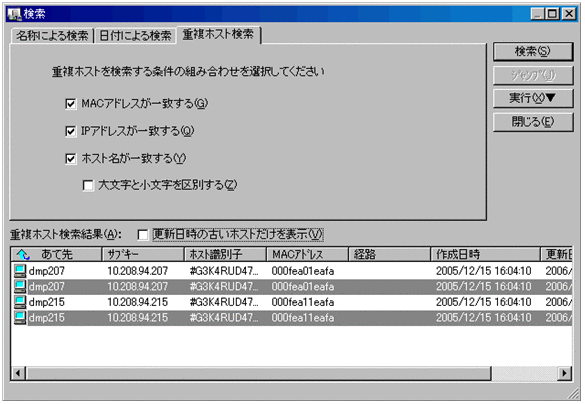The image size is (585, 404).
Task: Click 10.208.94.215 in the highlighted row
Action: coord(138,318)
